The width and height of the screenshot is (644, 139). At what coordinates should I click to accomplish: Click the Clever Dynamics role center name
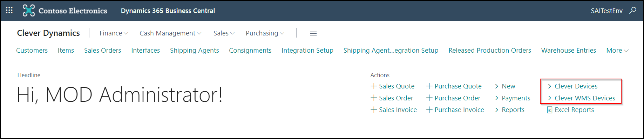point(48,33)
